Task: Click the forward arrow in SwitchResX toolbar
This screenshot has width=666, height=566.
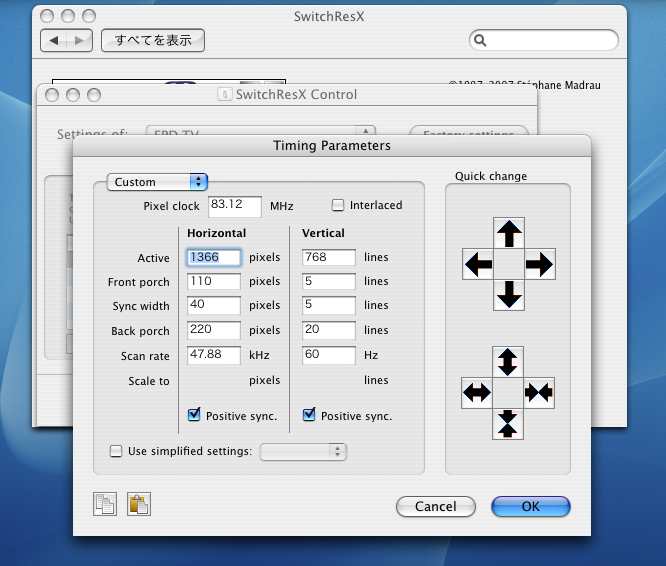Action: click(79, 40)
